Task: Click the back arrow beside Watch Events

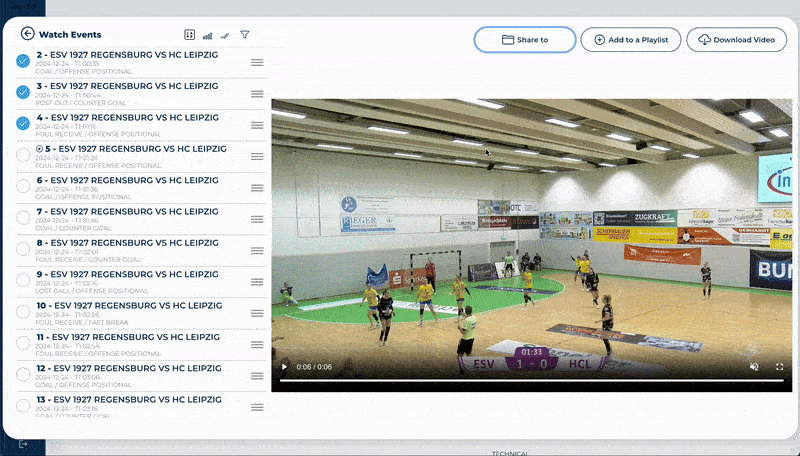Action: click(x=27, y=34)
